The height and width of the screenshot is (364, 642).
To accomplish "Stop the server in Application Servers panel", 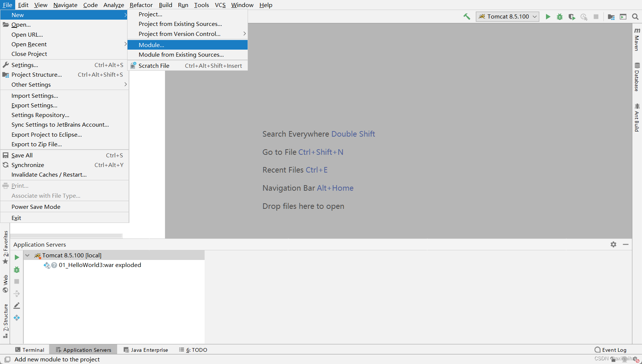I will (17, 281).
